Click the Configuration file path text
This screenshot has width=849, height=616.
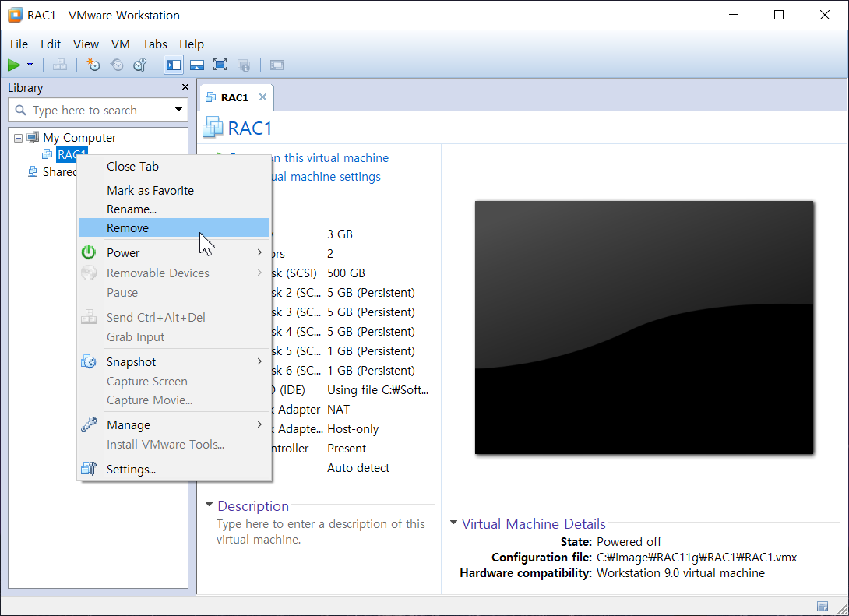[x=696, y=557]
